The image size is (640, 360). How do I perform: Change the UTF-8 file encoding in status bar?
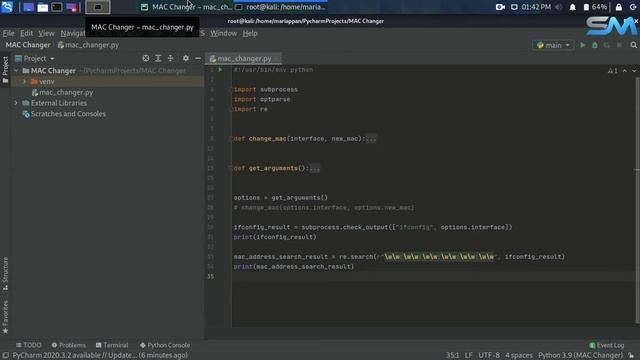(x=489, y=356)
